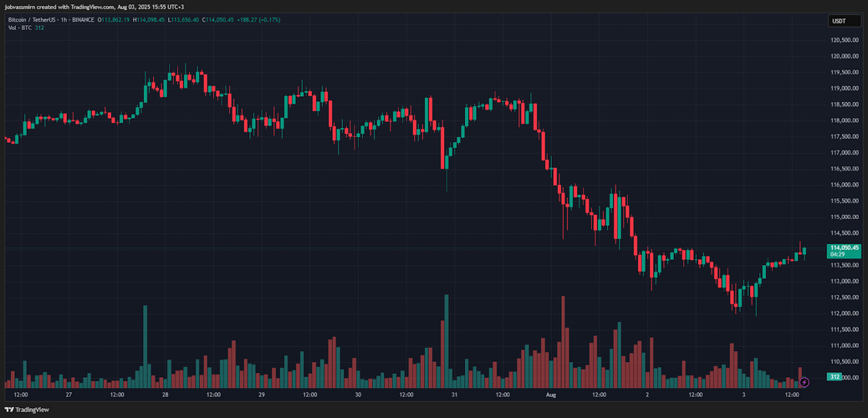The width and height of the screenshot is (868, 418).
Task: Click the 112,000.00 price scale label
Action: [845, 313]
